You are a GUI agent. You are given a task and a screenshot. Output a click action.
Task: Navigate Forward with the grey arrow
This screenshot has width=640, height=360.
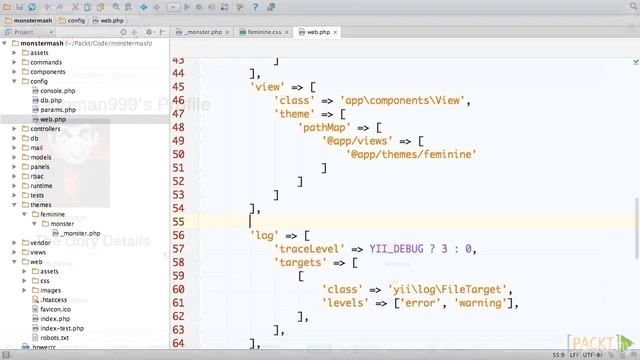tap(156, 7)
